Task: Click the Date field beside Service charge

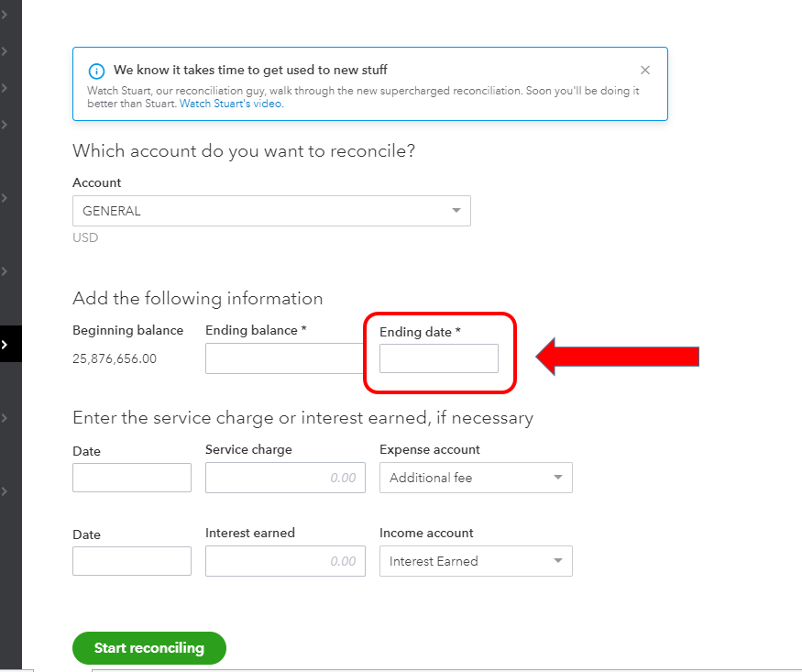Action: pos(132,478)
